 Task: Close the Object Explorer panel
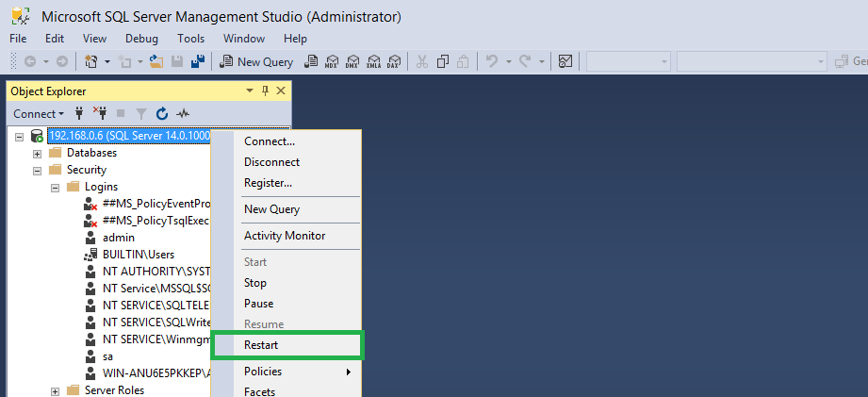281,91
